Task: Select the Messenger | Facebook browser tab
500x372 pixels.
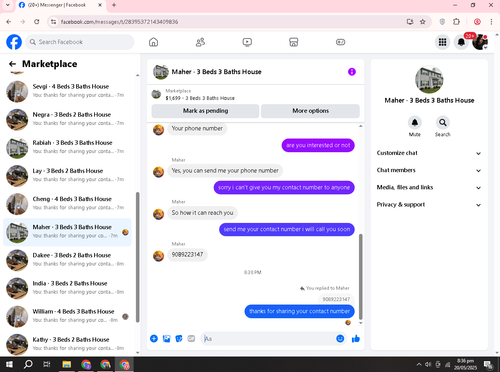Action: pos(60,5)
